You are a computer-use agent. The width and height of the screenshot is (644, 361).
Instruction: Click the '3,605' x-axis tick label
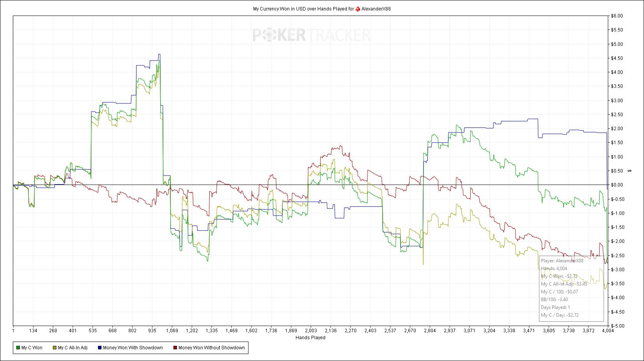point(549,331)
